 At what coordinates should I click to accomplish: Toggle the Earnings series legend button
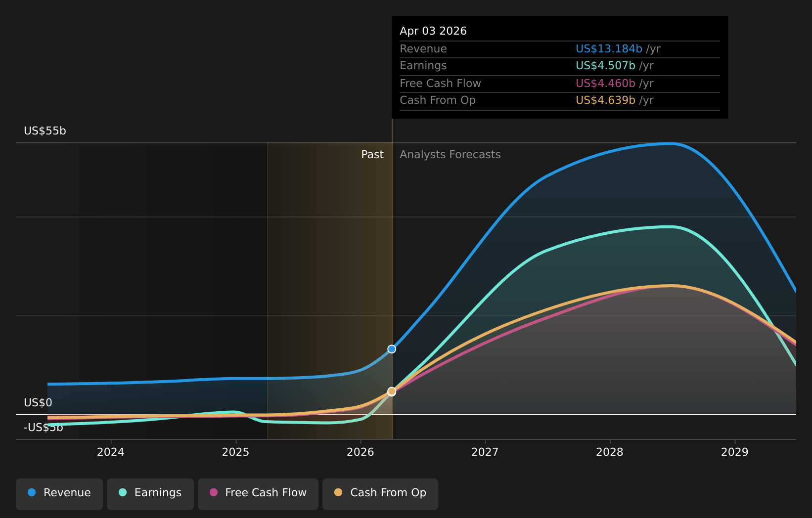150,494
